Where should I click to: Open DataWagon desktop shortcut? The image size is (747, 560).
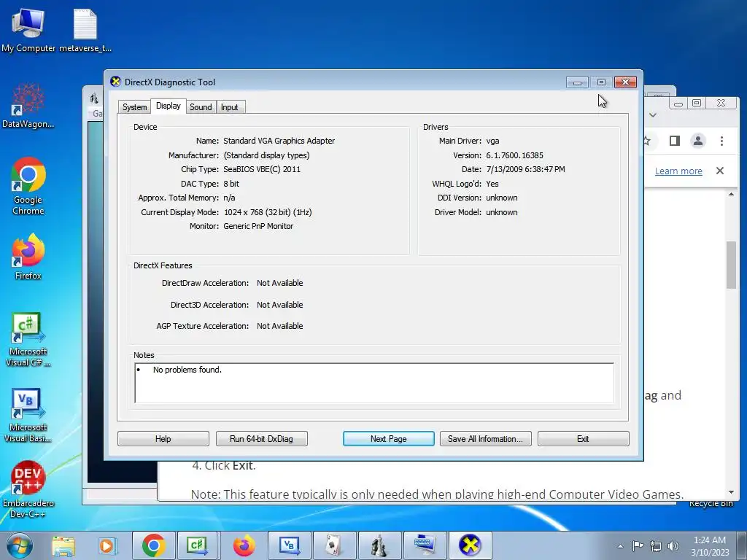point(28,106)
